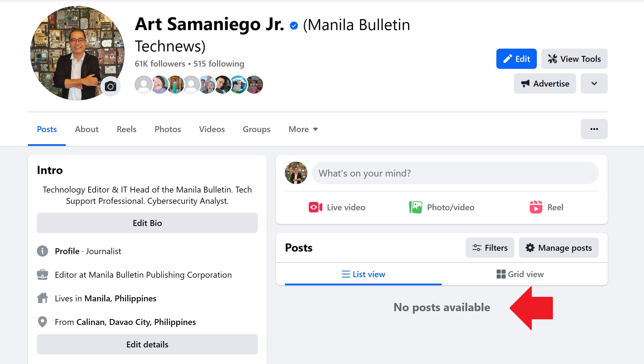This screenshot has width=644, height=364.
Task: Click the camera icon to change profile picture
Action: coord(110,86)
